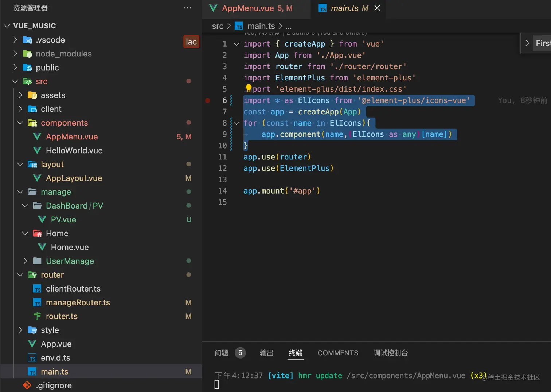This screenshot has width=551, height=392.
Task: Click the router folder icon
Action: 32,275
